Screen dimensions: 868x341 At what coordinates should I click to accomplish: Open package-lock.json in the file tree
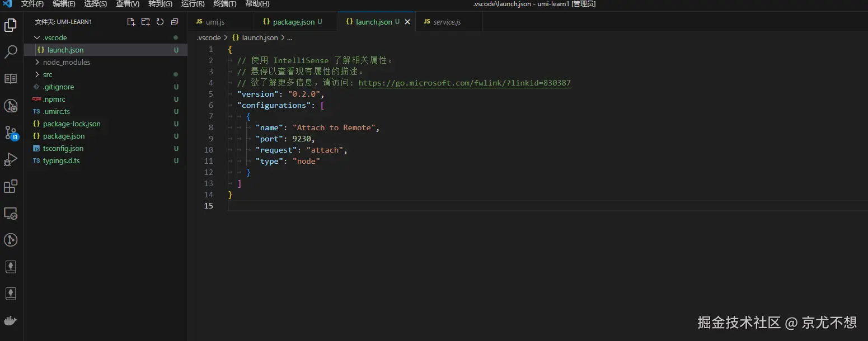coord(106,124)
